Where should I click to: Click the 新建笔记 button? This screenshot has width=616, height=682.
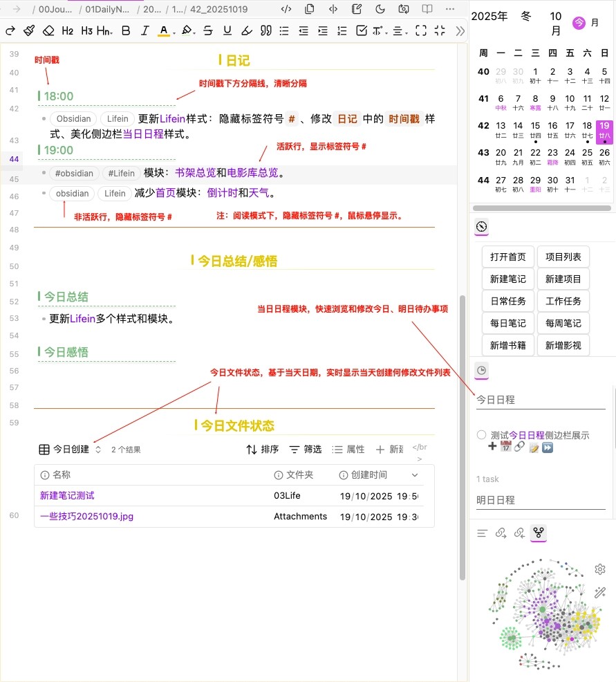pyautogui.click(x=507, y=279)
